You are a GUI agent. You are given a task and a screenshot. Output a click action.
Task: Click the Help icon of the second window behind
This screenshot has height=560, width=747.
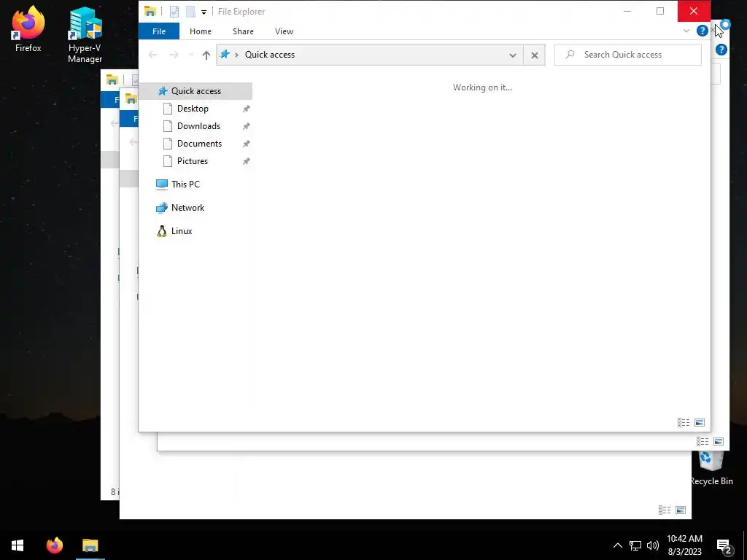(x=721, y=50)
